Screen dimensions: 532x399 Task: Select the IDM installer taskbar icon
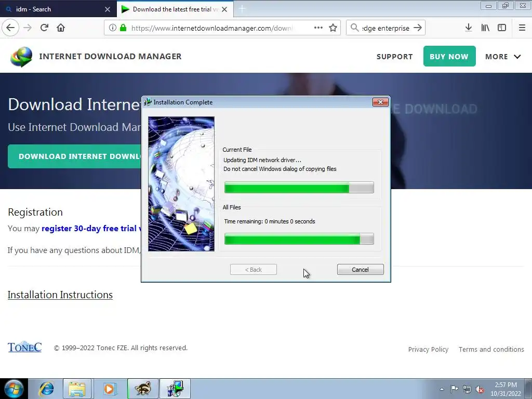click(x=175, y=389)
